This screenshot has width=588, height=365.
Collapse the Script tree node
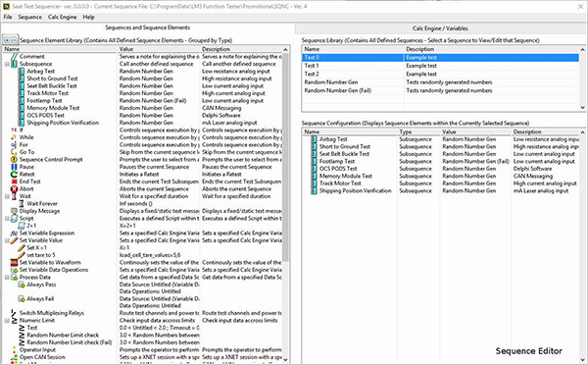point(7,219)
